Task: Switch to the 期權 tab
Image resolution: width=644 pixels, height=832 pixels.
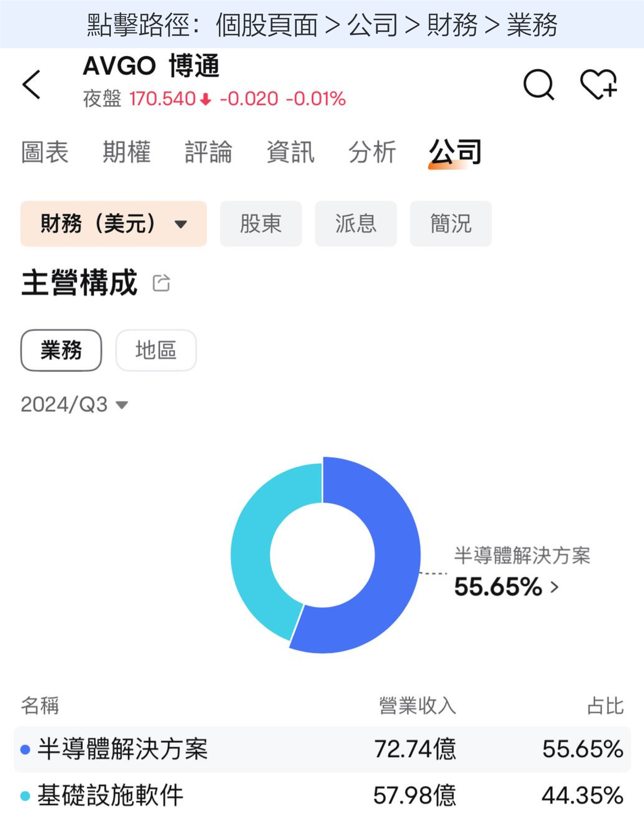Action: tap(127, 152)
